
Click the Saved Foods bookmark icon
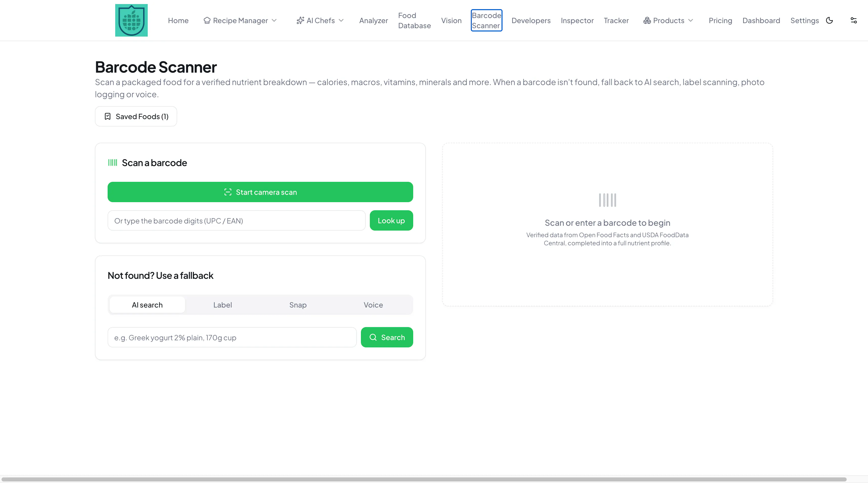(x=108, y=116)
